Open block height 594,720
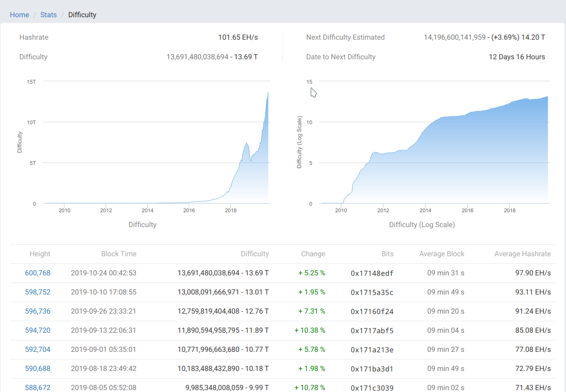Viewport: 566px width, 392px height. coord(38,330)
